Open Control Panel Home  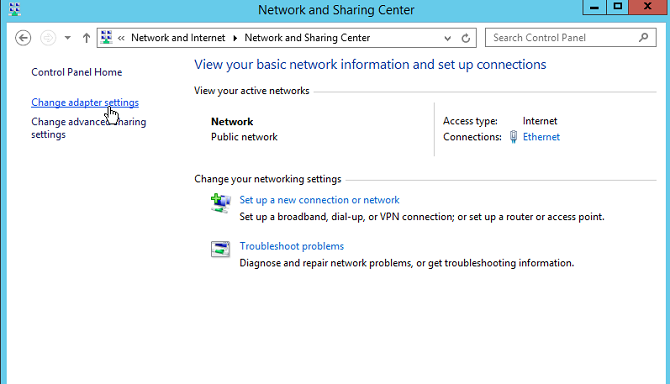tap(76, 72)
